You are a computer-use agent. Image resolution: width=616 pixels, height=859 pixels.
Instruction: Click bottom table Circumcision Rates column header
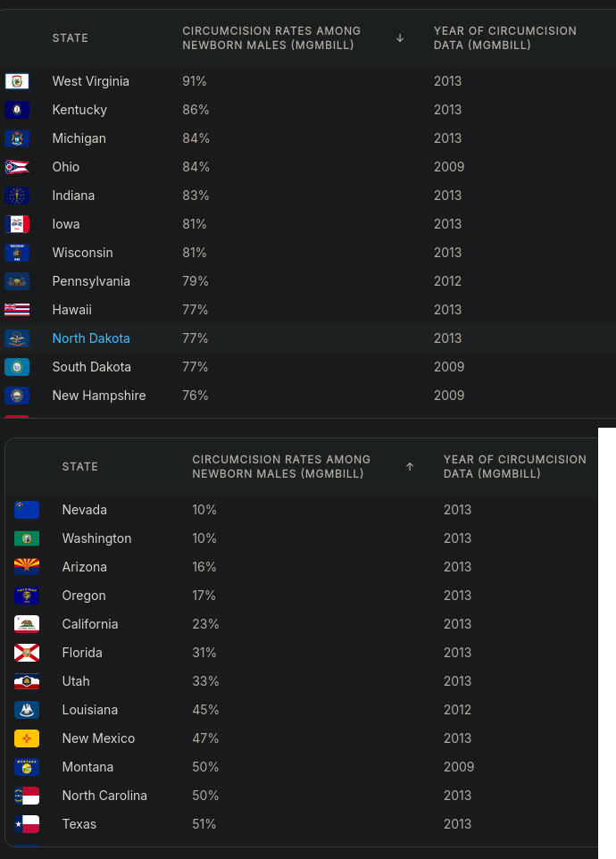click(x=281, y=467)
